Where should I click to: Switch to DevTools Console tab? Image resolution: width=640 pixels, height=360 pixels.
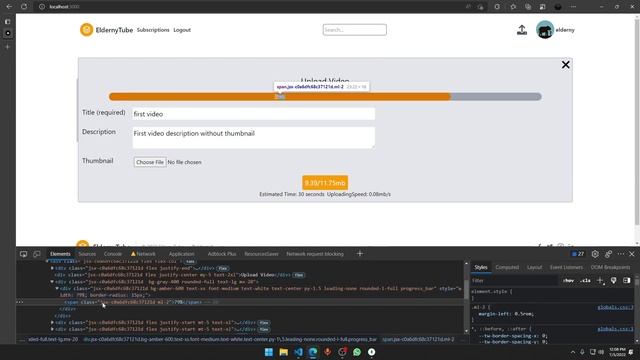(113, 254)
